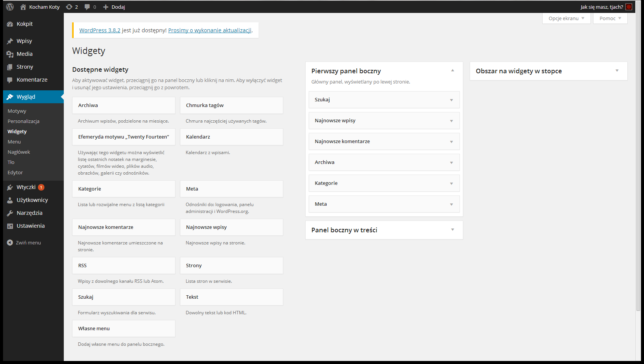The height and width of the screenshot is (364, 644).
Task: Select the available Meta widget
Action: click(232, 189)
